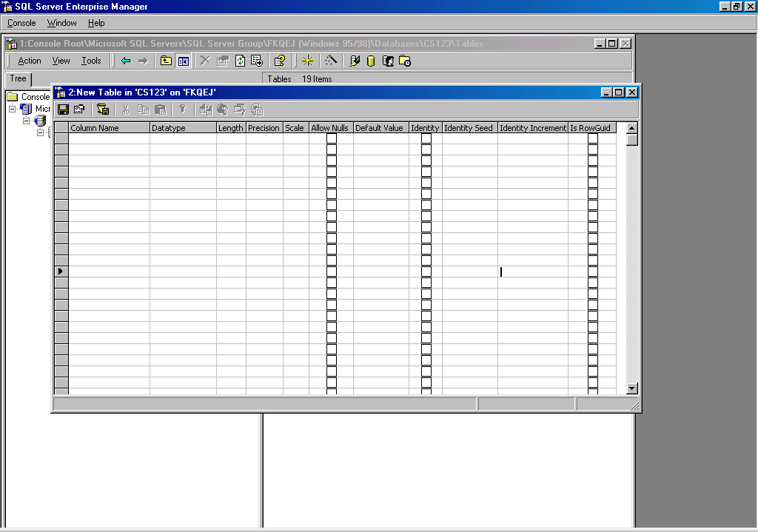Click the Column Name column header
The image size is (758, 532).
pyautogui.click(x=109, y=127)
